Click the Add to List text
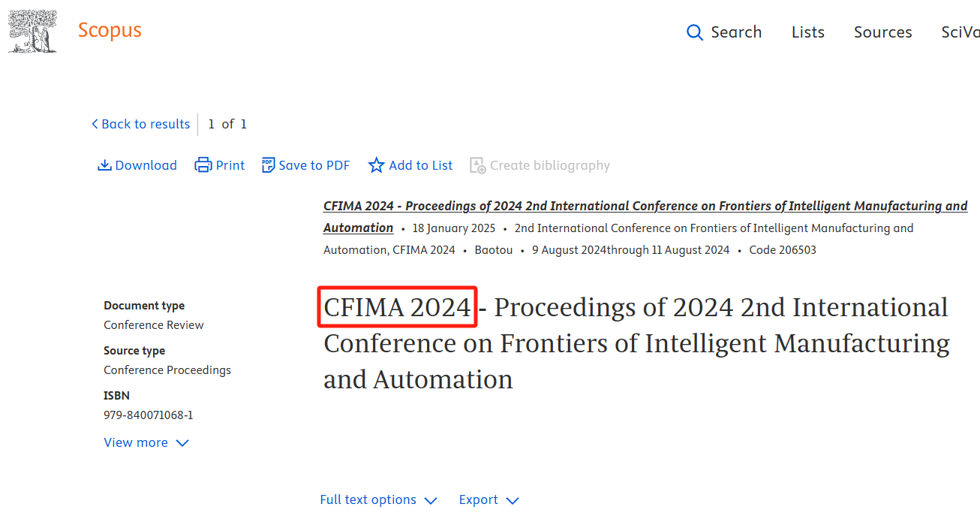The height and width of the screenshot is (525, 980). pos(421,165)
